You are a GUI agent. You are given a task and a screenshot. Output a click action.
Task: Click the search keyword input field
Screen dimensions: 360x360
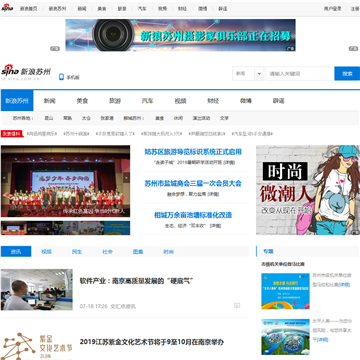pos(300,74)
